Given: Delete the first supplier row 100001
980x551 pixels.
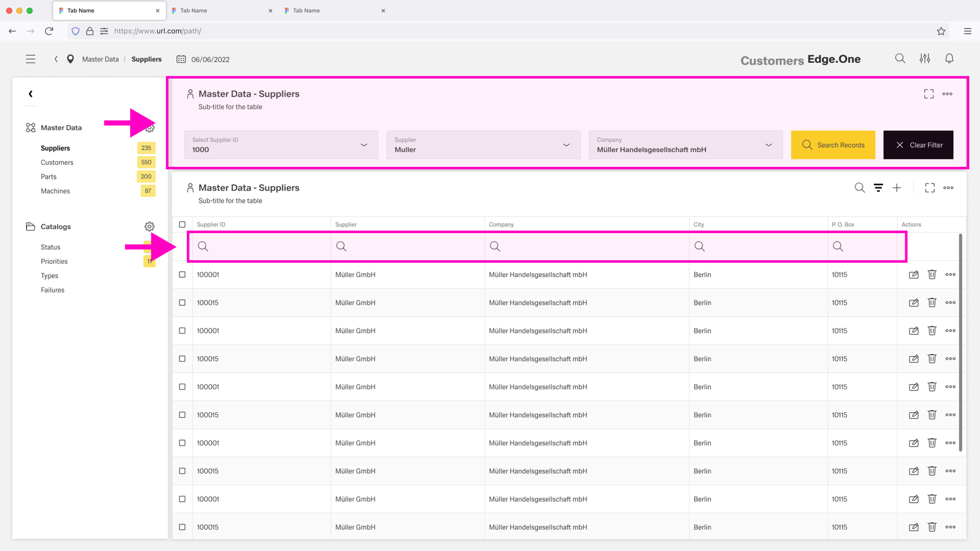Looking at the screenshot, I should [932, 275].
